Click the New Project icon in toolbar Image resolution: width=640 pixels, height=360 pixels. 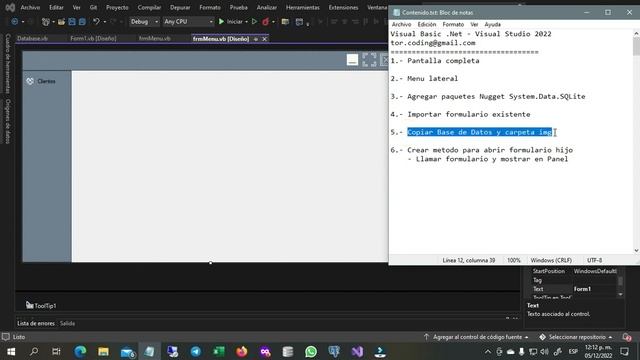(x=46, y=21)
